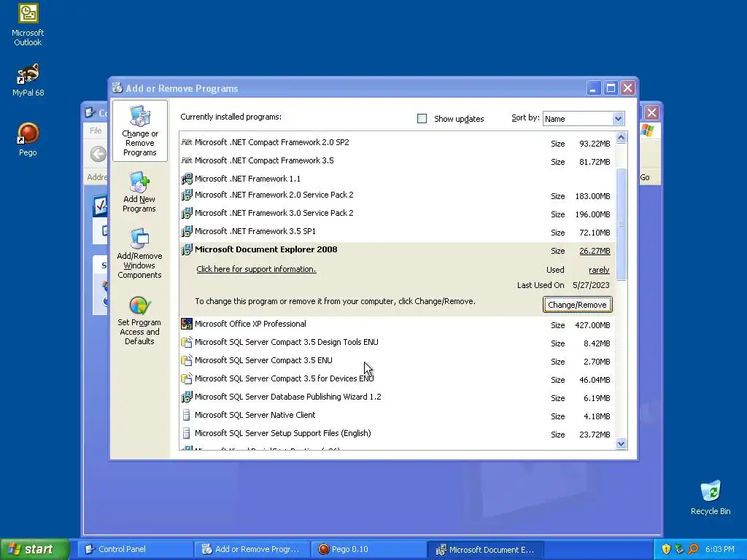Click icon of .NET Compact Framework 2.0 SP2
Screen dimensions: 747x560
coord(187,142)
